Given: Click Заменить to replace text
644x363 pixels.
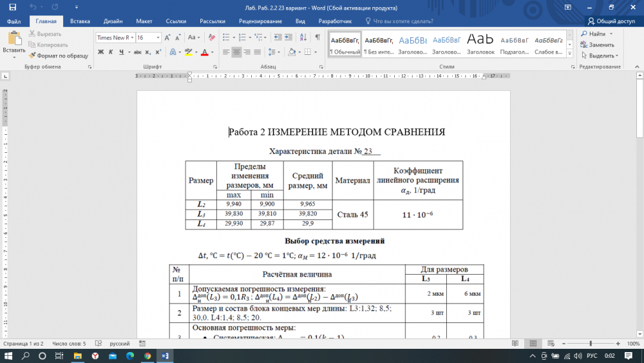Looking at the screenshot, I should (598, 44).
